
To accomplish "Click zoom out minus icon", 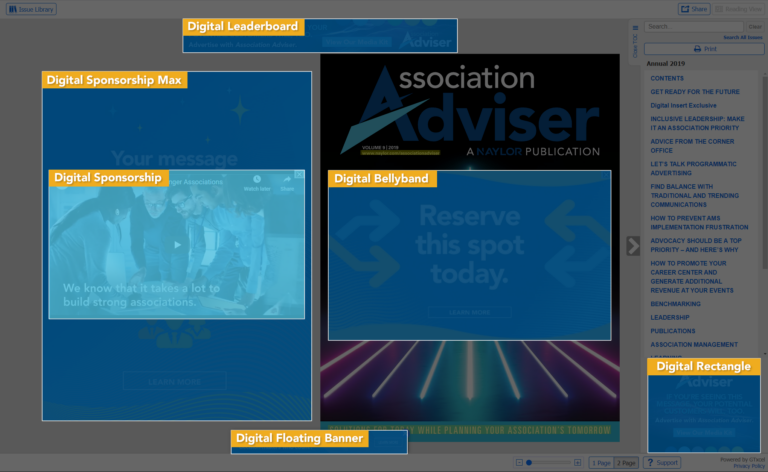I will [519, 463].
